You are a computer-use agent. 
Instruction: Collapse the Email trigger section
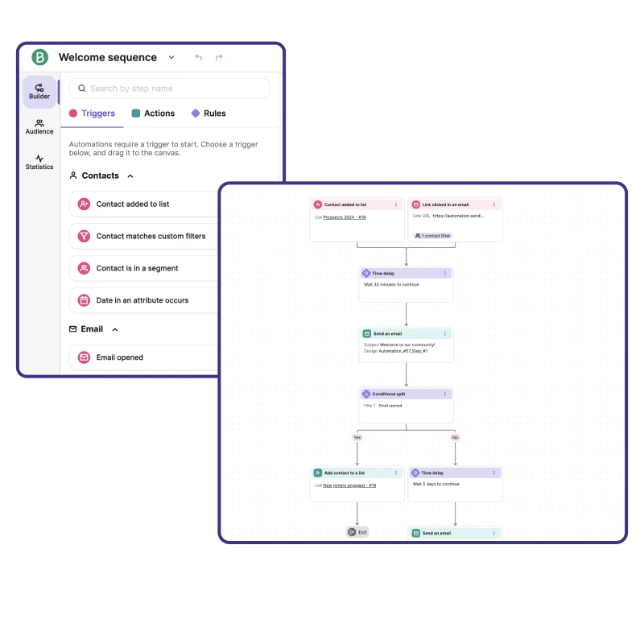[x=114, y=329]
